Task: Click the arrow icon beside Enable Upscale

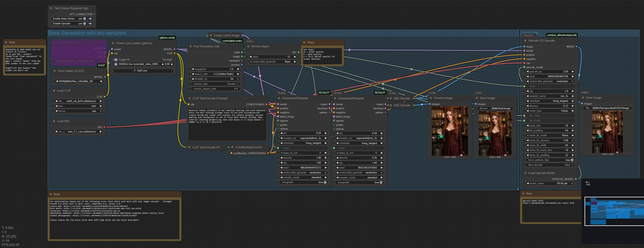Action: click(x=90, y=24)
